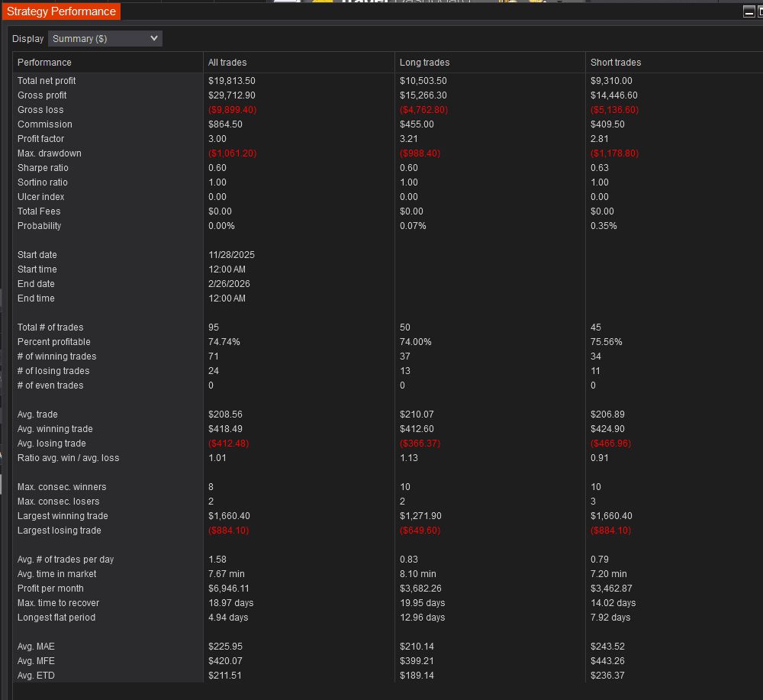Viewport: 763px width, 700px height.
Task: Click the Short trades column header
Action: pyautogui.click(x=616, y=63)
